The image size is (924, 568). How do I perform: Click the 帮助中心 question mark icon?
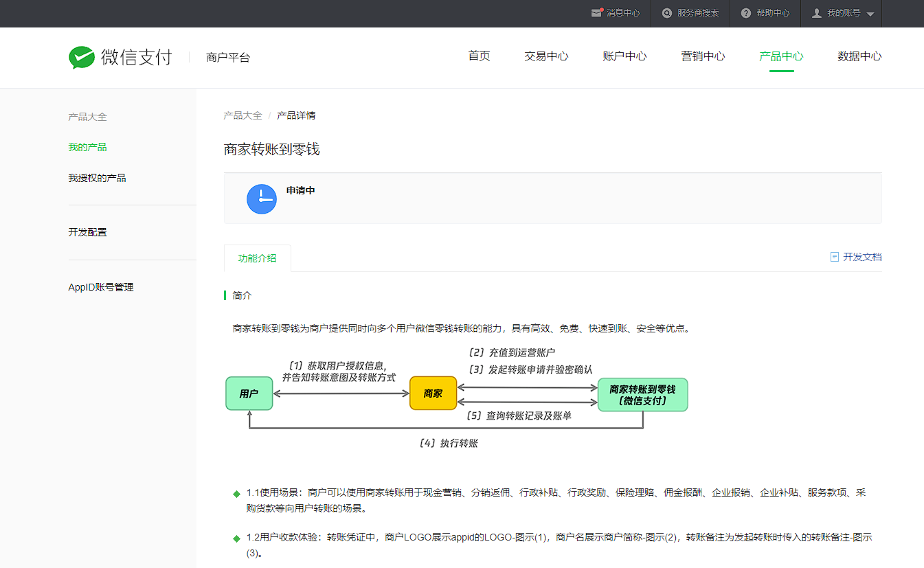(x=746, y=13)
